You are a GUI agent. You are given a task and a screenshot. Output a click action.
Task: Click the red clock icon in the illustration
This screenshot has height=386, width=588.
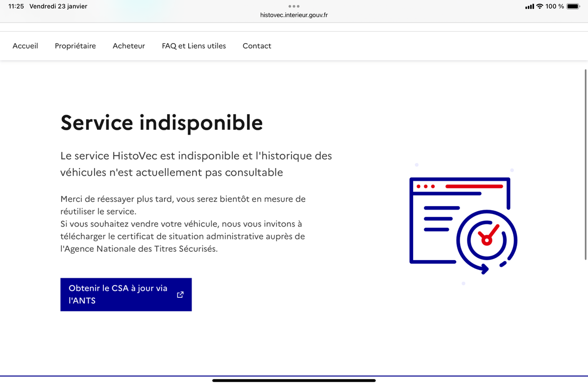click(x=487, y=239)
